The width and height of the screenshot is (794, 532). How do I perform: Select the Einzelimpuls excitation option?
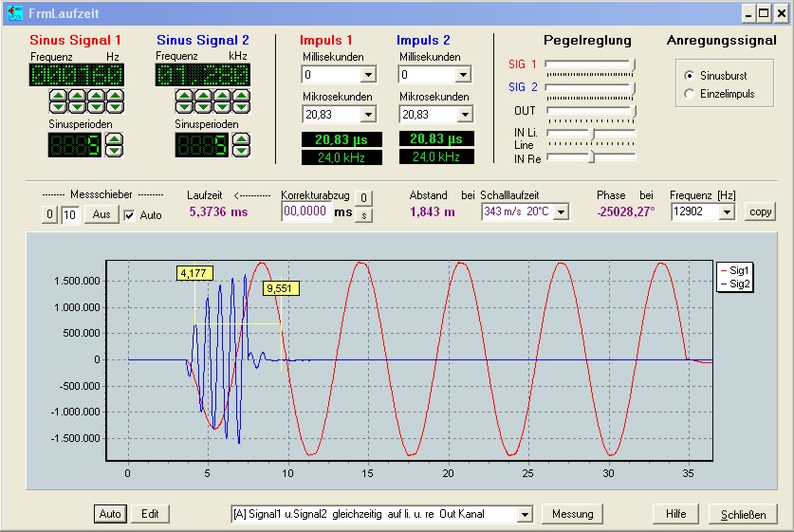(x=689, y=93)
